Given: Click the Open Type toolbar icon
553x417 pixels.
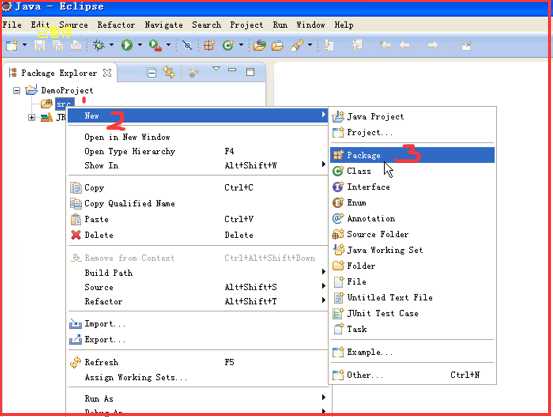Looking at the screenshot, I should coord(259,45).
